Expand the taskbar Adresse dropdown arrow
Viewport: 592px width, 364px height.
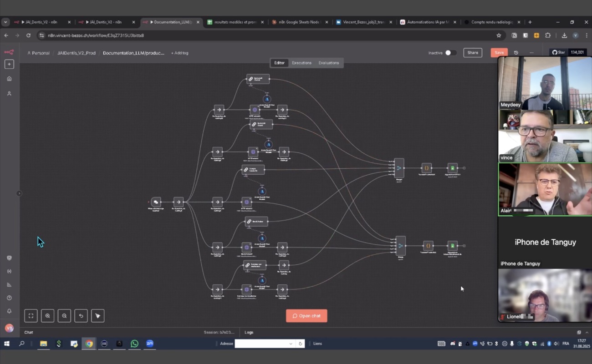pos(291,344)
